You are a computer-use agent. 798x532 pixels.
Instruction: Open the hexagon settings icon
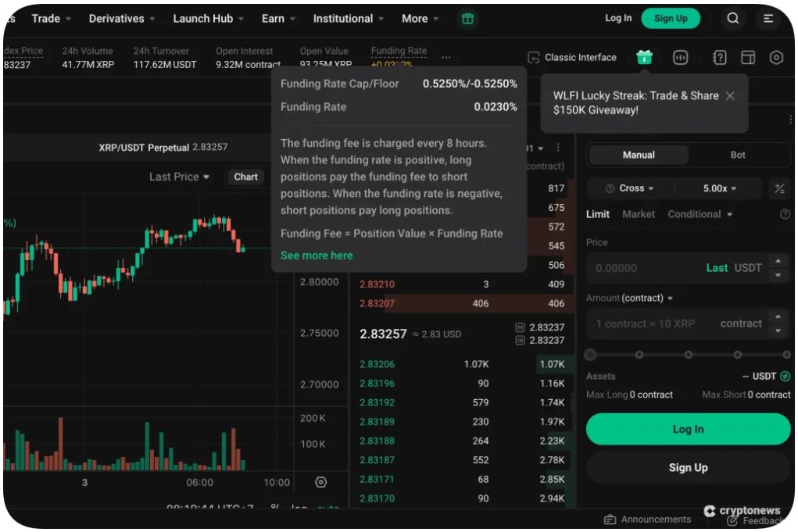click(x=776, y=58)
